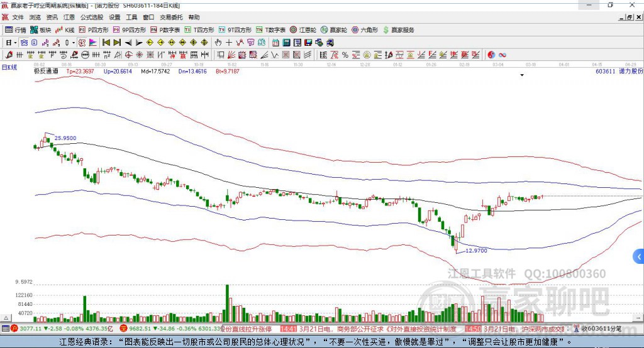644x348 pixels.
Task: Open the P数字表 tool
Action: coord(165,30)
